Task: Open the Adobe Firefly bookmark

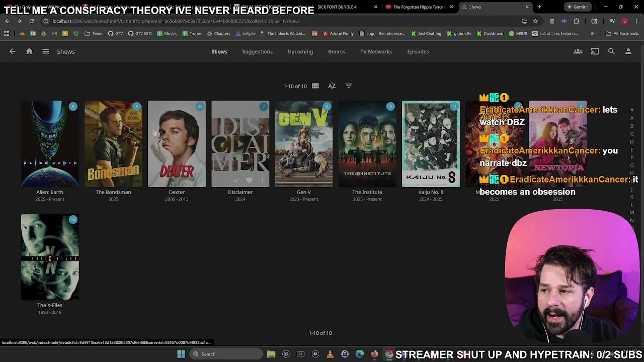Action: coord(338,34)
